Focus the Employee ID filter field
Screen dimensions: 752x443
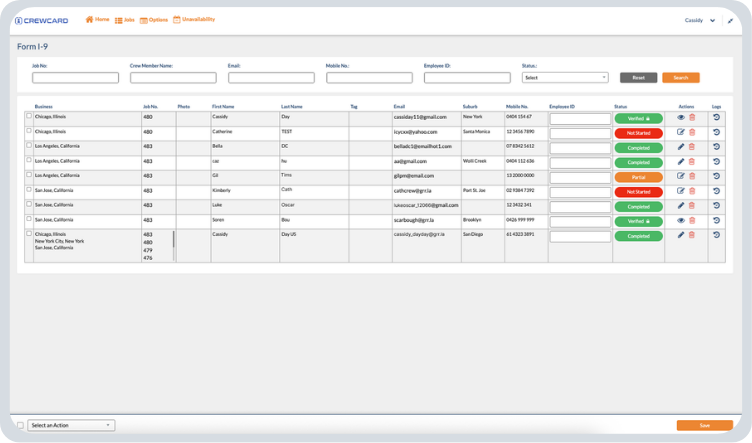coord(467,78)
